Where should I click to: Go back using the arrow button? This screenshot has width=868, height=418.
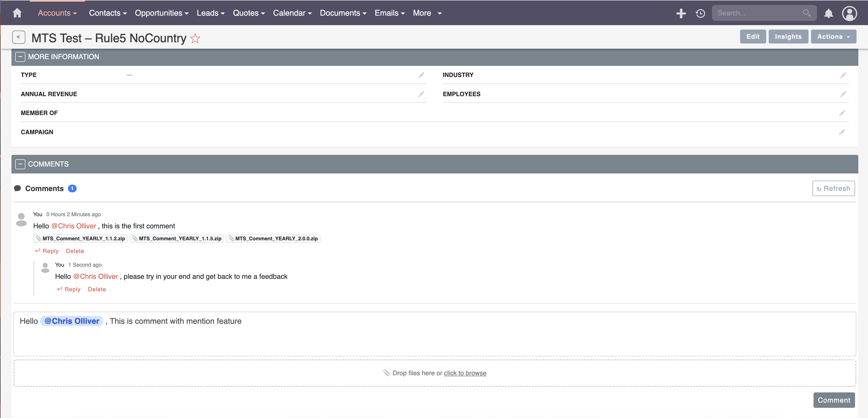coord(18,37)
